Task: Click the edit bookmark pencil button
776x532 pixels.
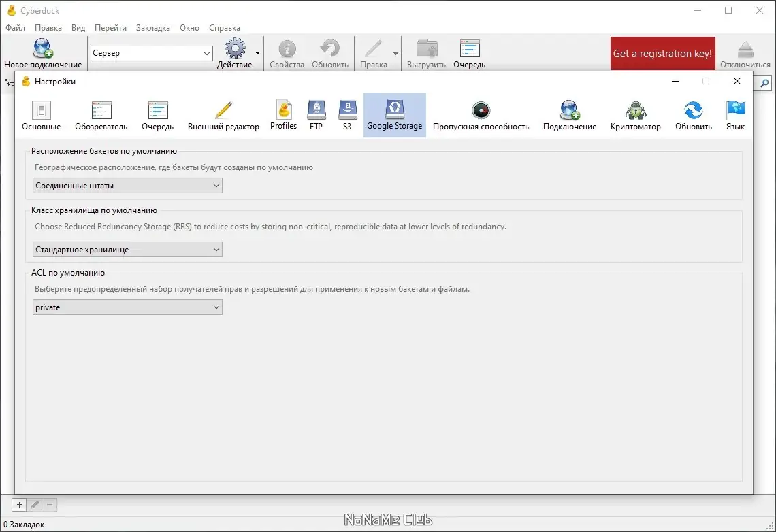Action: (35, 505)
